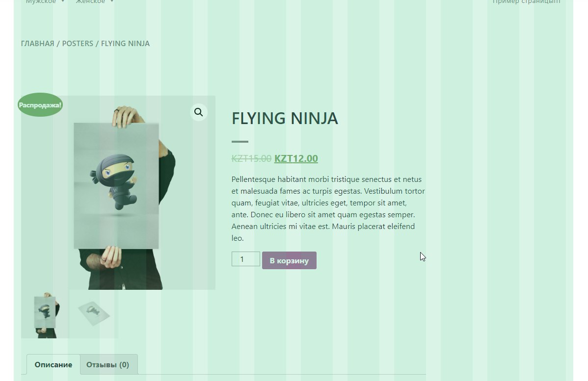
Task: Switch to the Описание tab
Action: (53, 364)
